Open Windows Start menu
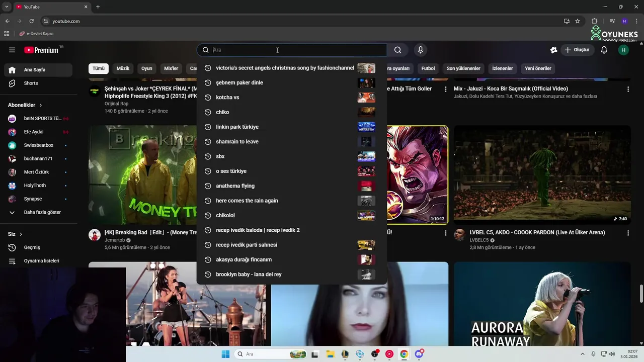Image resolution: width=644 pixels, height=362 pixels. (225, 354)
